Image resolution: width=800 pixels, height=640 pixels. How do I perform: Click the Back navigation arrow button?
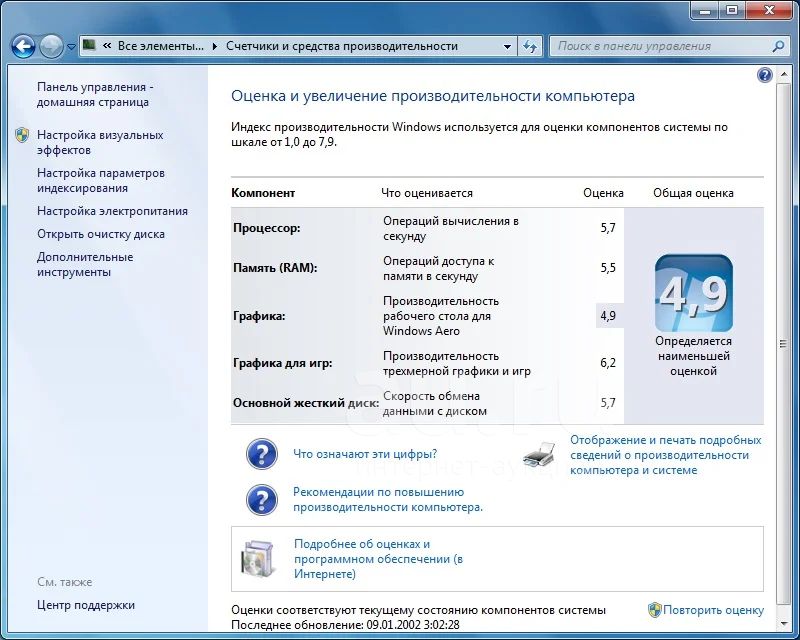[24, 46]
